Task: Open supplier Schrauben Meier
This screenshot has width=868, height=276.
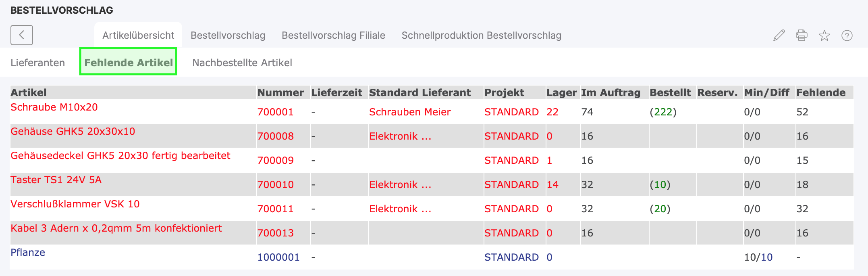Action: [410, 112]
